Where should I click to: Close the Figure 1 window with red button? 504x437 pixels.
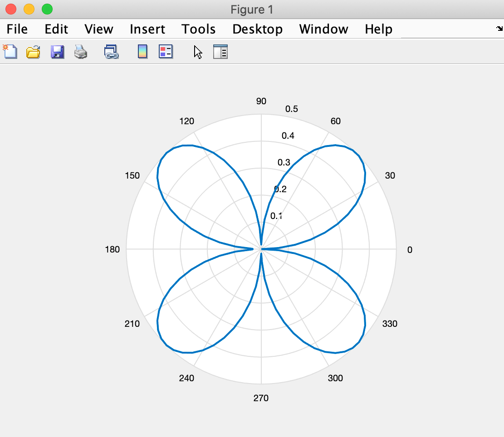(x=11, y=9)
